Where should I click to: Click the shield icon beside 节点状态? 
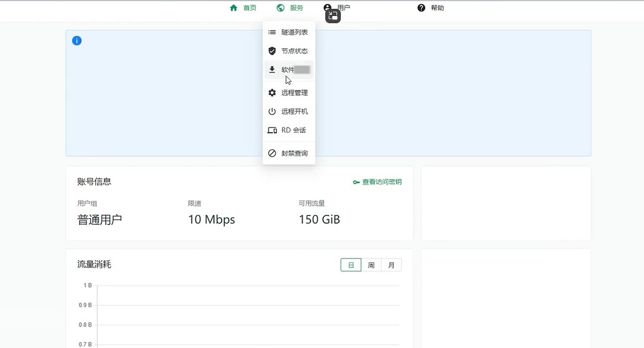tap(272, 51)
